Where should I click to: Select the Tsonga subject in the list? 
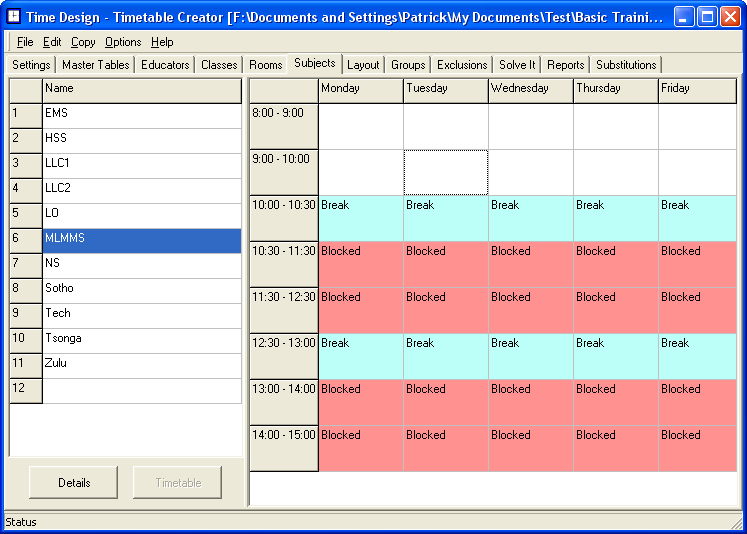pos(141,339)
